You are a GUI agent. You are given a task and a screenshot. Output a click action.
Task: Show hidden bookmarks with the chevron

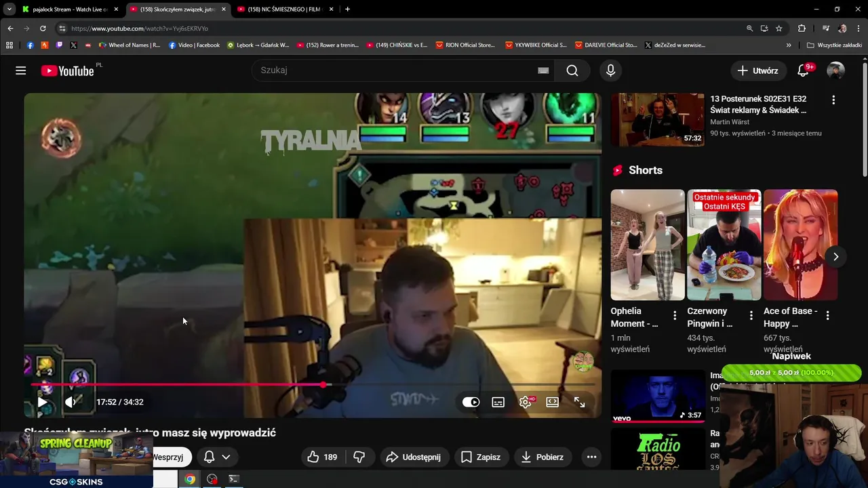[x=789, y=45]
